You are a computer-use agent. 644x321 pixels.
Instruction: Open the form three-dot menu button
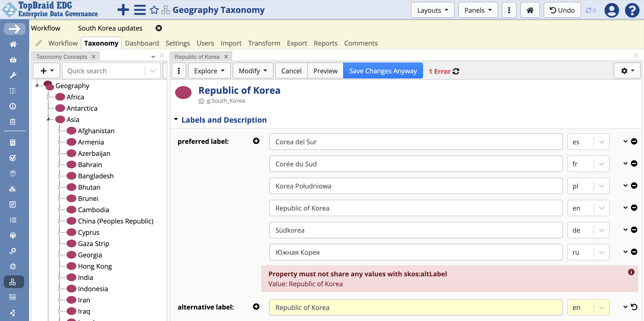pyautogui.click(x=179, y=71)
